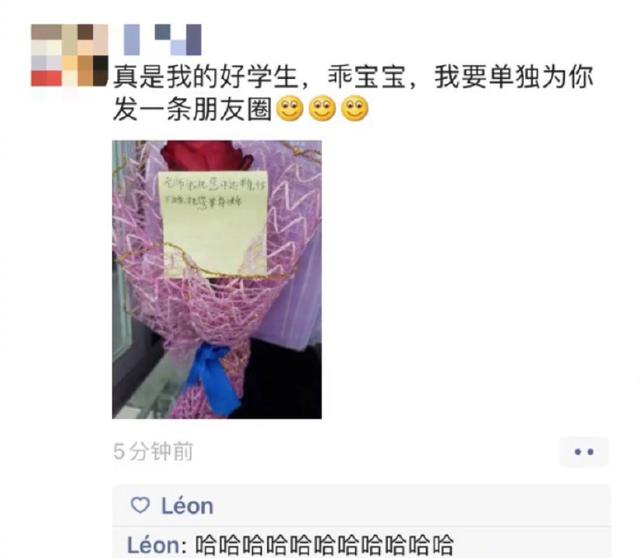Tap the first smiley emoji after 朋友圈

coord(290,109)
